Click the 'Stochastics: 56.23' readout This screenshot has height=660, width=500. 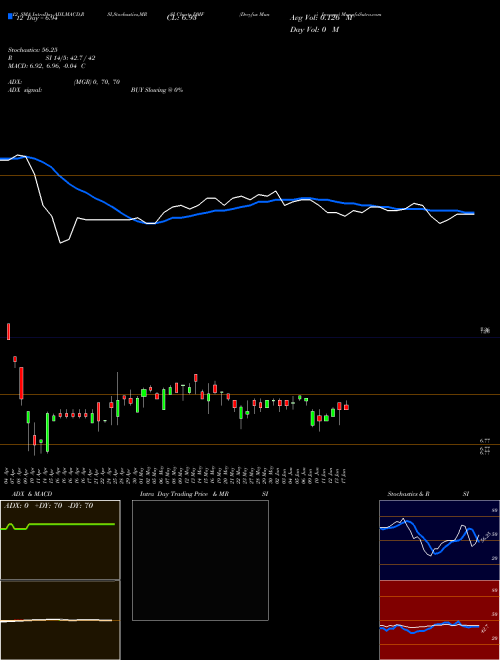(x=32, y=50)
